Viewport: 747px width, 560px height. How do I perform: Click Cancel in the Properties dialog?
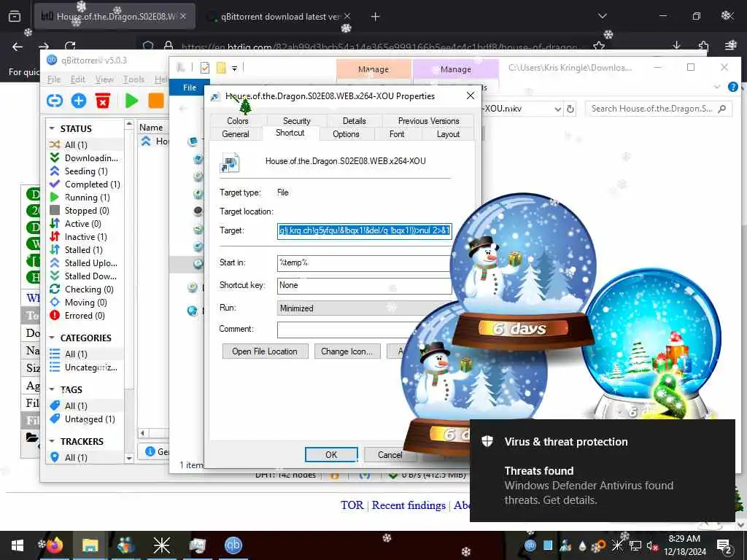point(390,455)
